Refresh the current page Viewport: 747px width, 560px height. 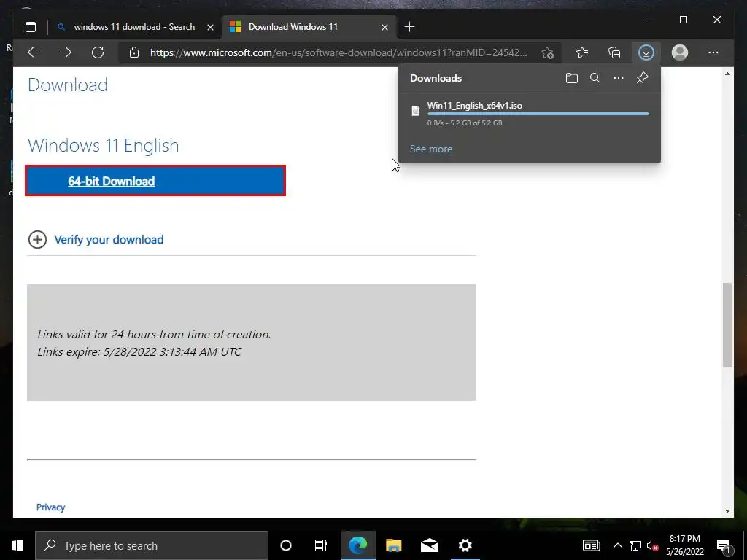click(x=98, y=52)
